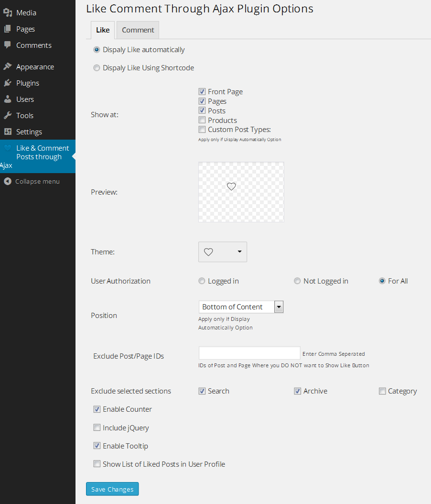This screenshot has width=431, height=504.
Task: Uncheck the Enable Counter checkbox
Action: (97, 409)
